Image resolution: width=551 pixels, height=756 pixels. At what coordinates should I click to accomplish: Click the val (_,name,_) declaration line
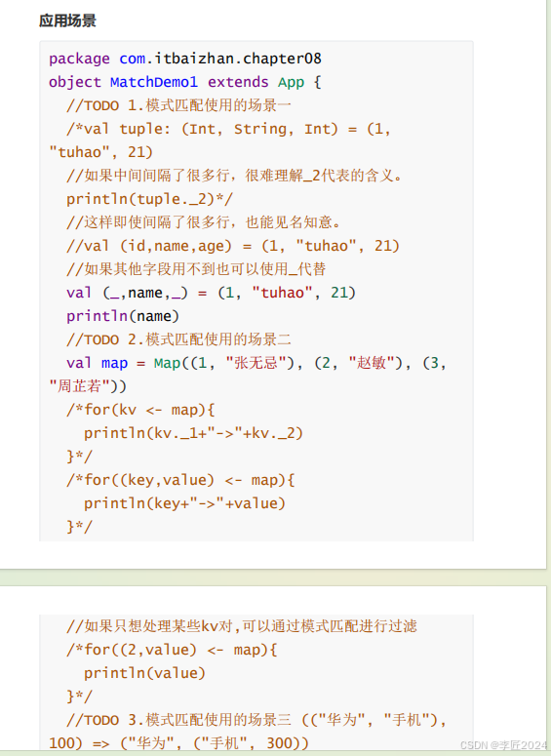click(x=211, y=293)
